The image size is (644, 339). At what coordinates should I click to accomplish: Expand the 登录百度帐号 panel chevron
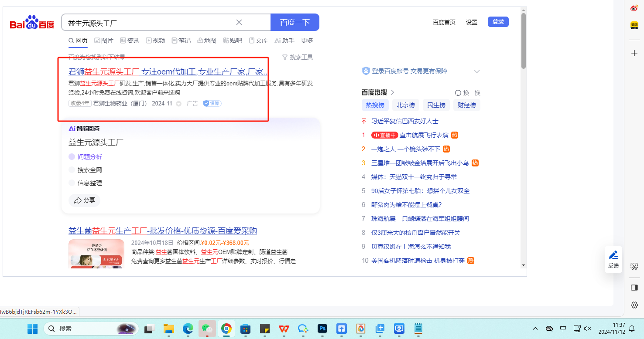(476, 71)
